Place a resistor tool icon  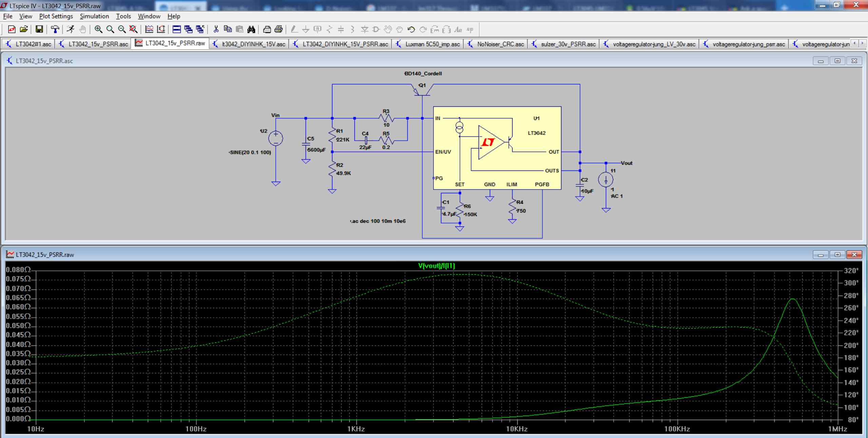(329, 29)
